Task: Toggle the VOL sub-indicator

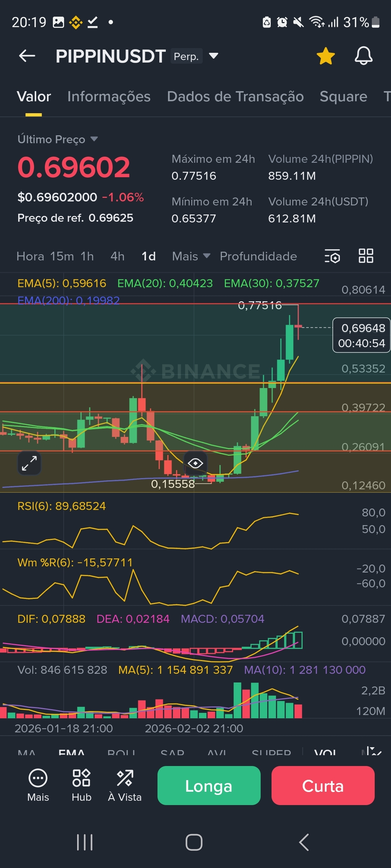Action: click(325, 752)
